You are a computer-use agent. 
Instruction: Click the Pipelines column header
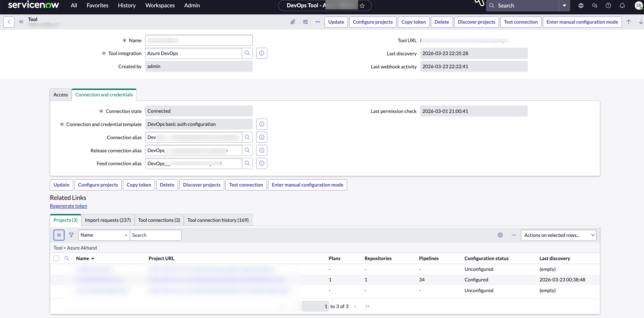pyautogui.click(x=429, y=258)
